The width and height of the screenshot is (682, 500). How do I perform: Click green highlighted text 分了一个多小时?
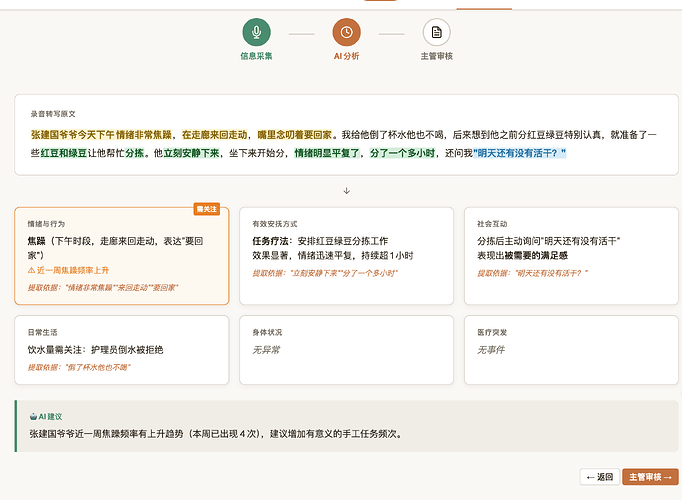click(402, 153)
